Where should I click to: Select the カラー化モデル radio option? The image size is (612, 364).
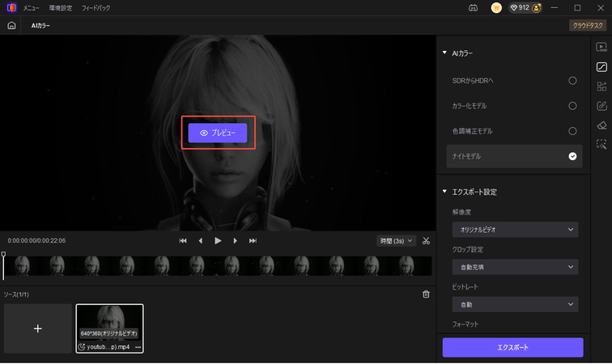click(x=572, y=106)
